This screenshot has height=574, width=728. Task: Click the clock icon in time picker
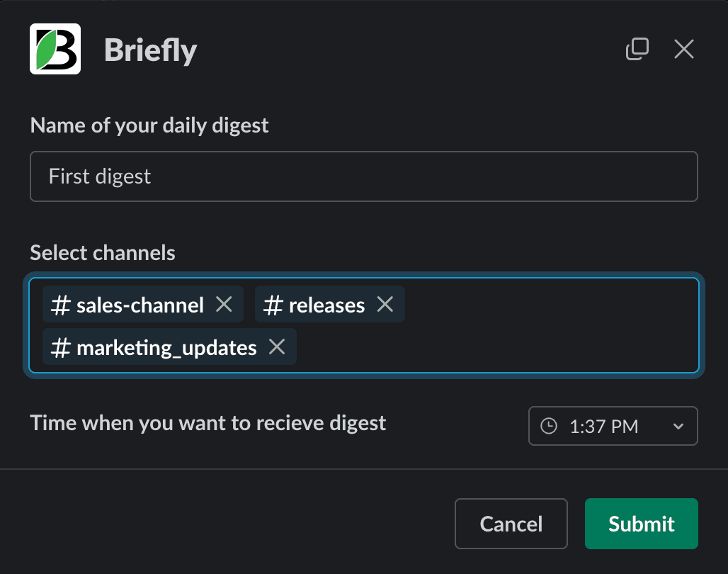point(549,426)
